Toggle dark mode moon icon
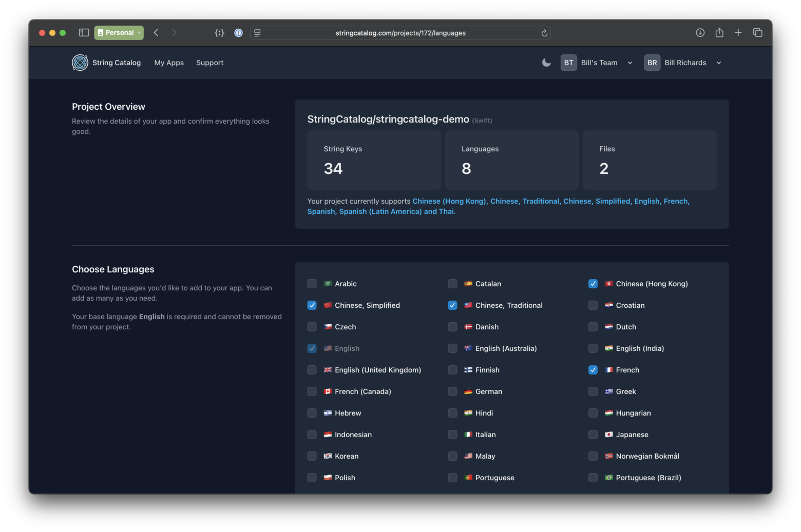Viewport: 801px width, 532px height. point(546,63)
